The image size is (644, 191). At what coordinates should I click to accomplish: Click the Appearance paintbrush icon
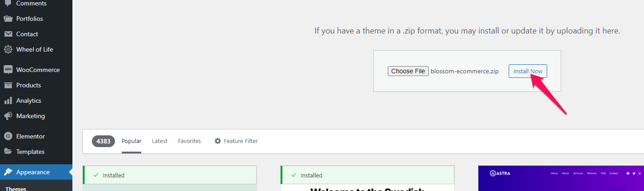[8, 172]
